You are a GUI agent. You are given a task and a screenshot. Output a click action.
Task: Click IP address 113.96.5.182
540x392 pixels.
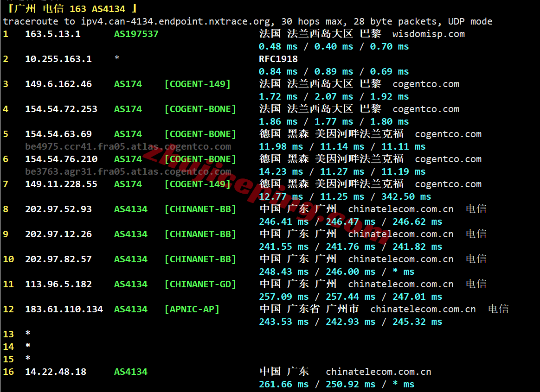(x=58, y=285)
